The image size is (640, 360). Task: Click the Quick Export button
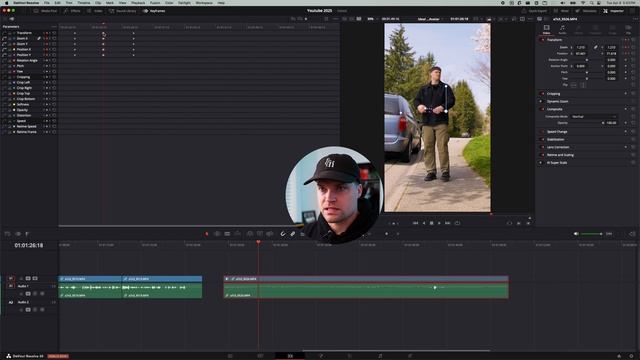[x=534, y=11]
